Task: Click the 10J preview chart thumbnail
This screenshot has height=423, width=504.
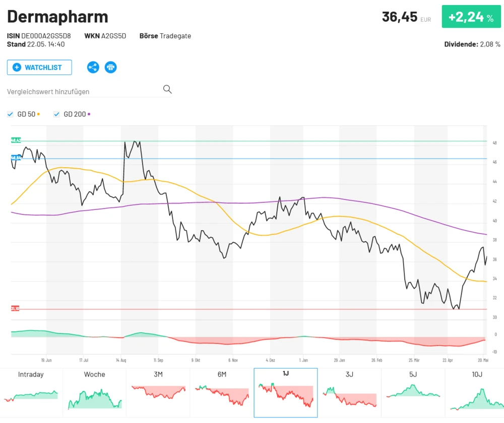Action: 476,393
